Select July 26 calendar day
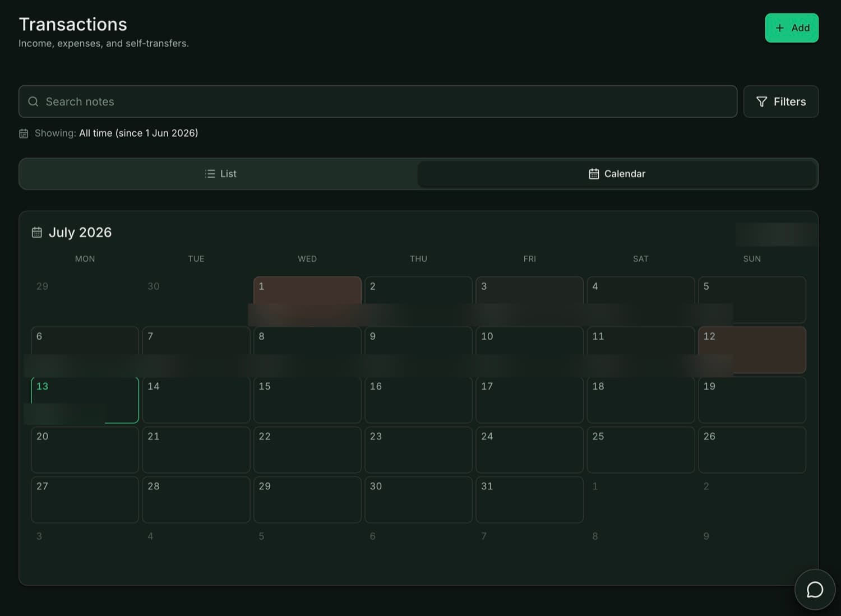This screenshot has height=616, width=841. tap(752, 450)
